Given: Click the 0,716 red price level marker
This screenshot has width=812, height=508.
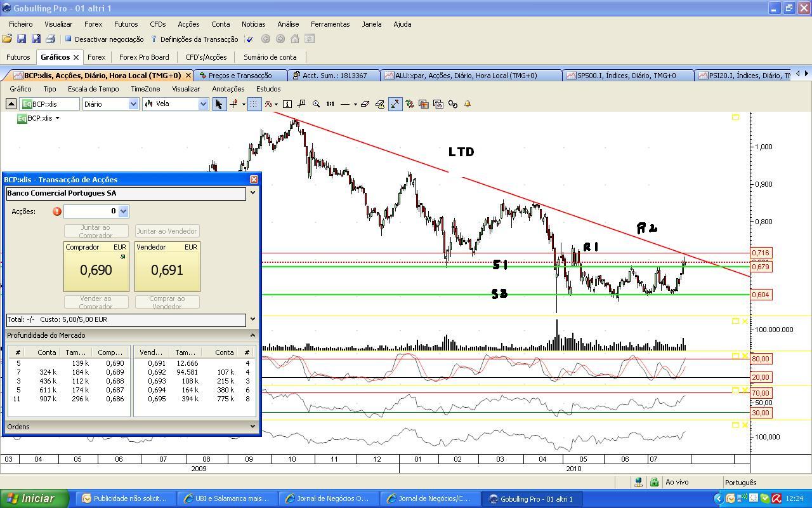Looking at the screenshot, I should (761, 253).
